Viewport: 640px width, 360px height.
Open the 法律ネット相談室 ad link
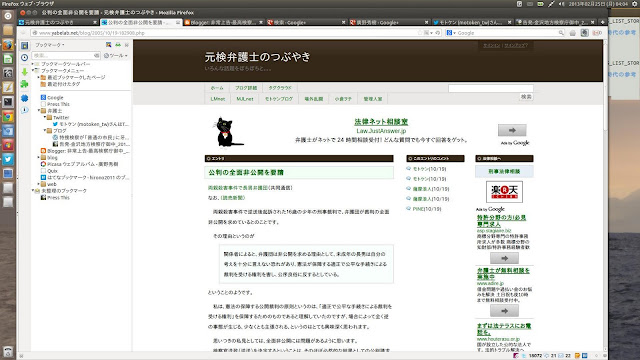381,122
